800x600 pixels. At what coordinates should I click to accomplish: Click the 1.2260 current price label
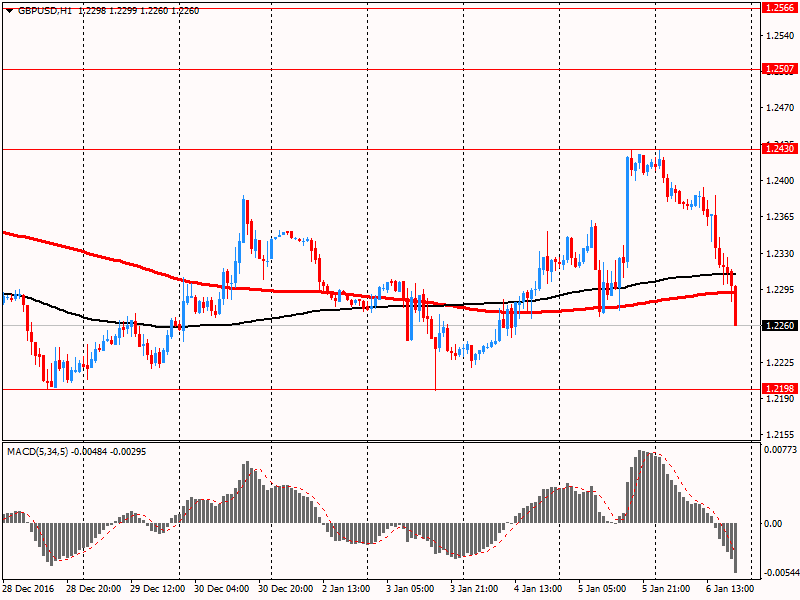click(x=777, y=326)
